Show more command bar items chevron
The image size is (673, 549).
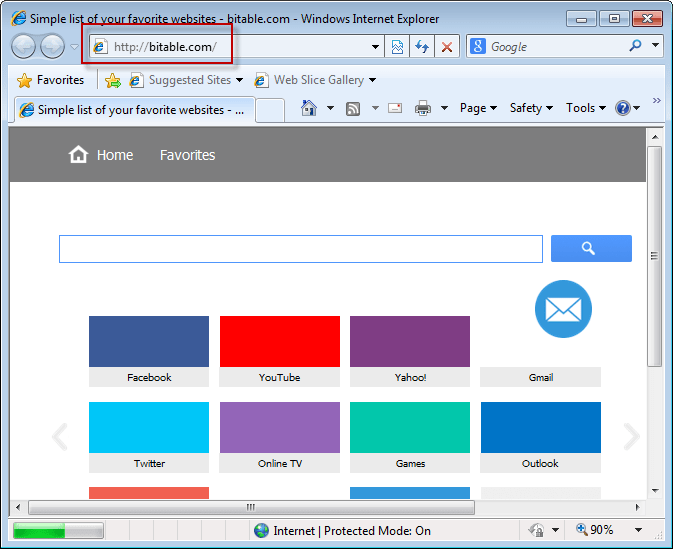pos(656,100)
